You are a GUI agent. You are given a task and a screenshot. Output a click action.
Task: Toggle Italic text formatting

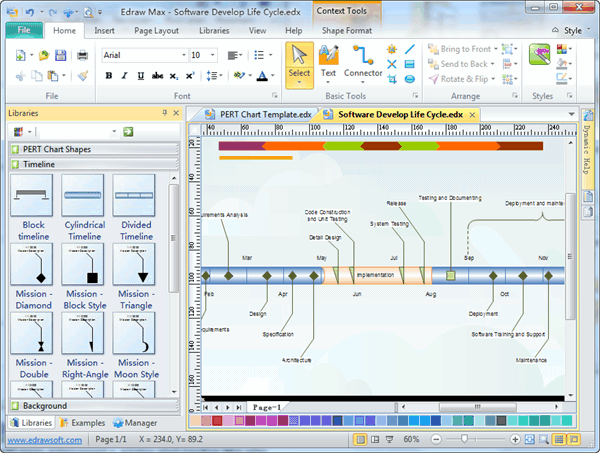click(x=124, y=76)
